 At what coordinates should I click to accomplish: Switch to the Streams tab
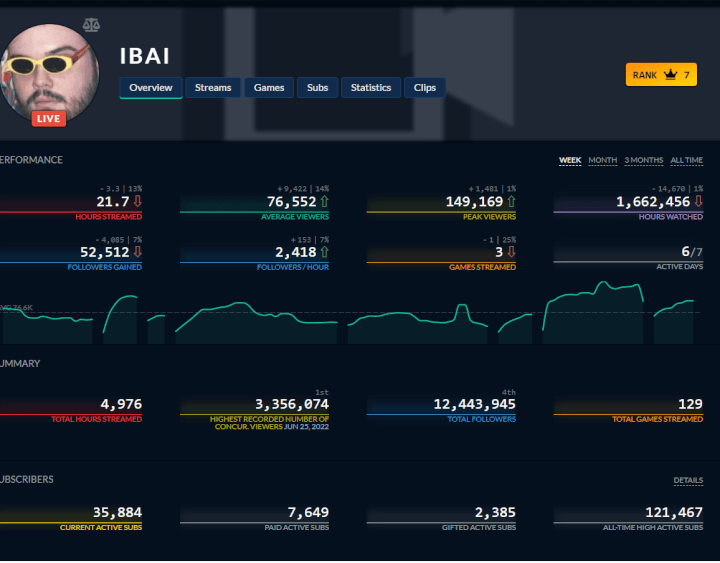[213, 87]
